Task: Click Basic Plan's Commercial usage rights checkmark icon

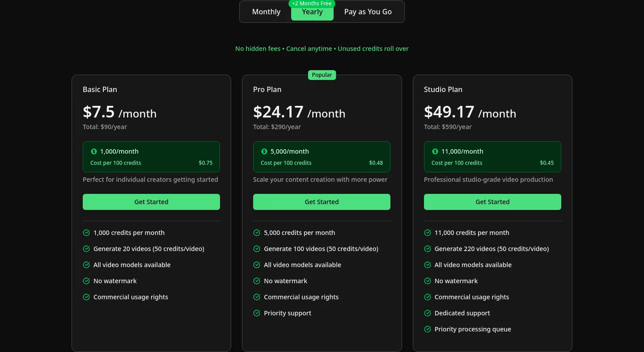Action: (86, 297)
